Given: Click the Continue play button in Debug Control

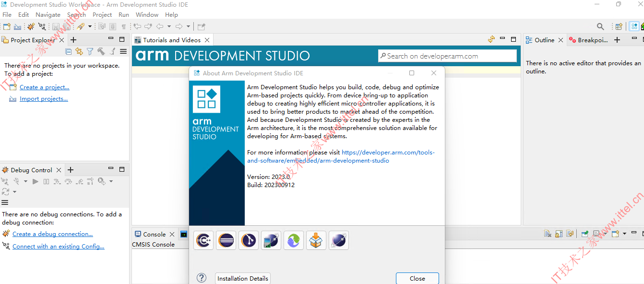Looking at the screenshot, I should (36, 181).
